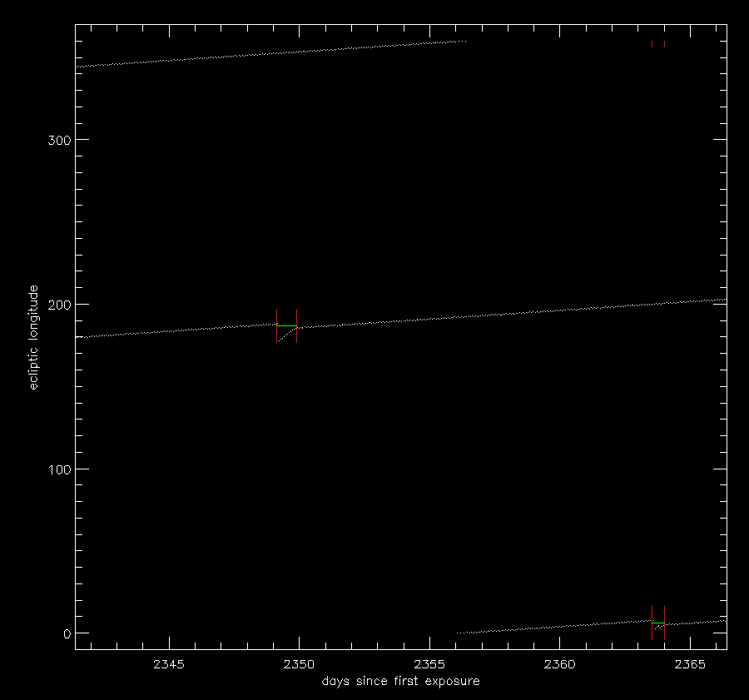
Task: Click the x-axis tick label 2355
Action: [x=429, y=664]
